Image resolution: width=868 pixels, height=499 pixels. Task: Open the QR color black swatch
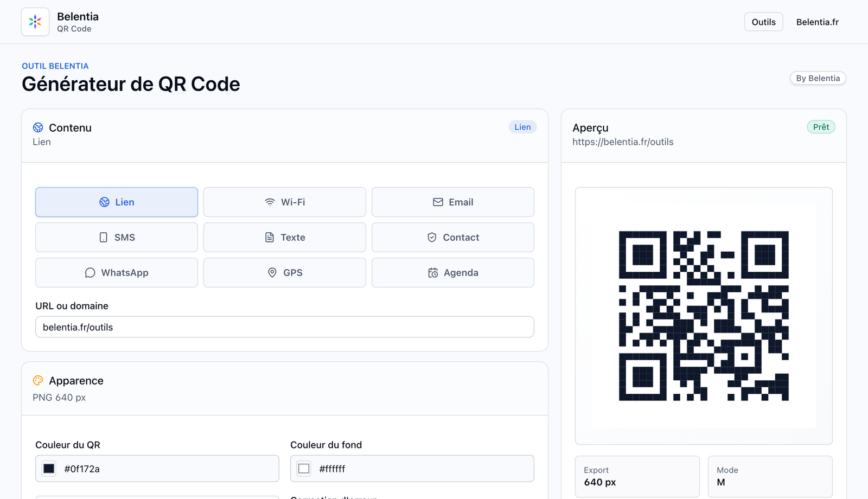point(49,469)
